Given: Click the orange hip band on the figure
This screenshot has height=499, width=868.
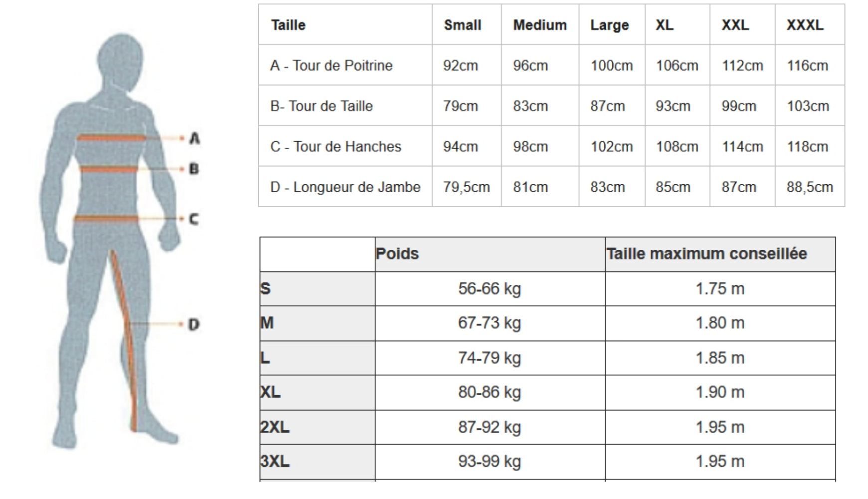Looking at the screenshot, I should pyautogui.click(x=106, y=218).
